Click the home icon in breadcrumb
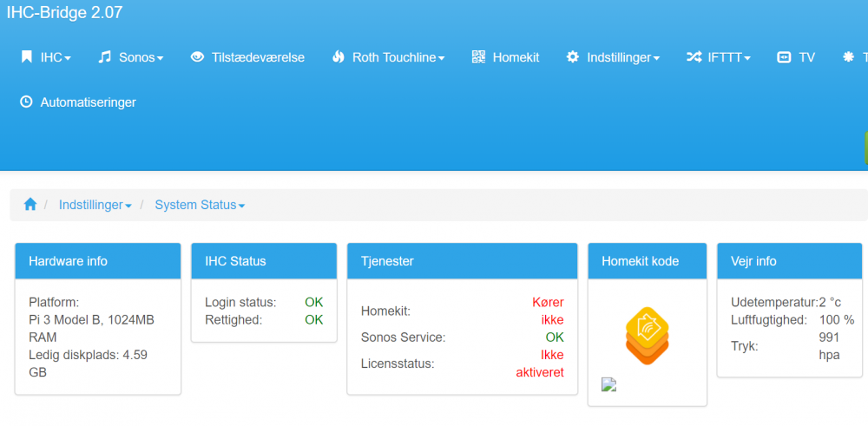Image resolution: width=868 pixels, height=426 pixels. [30, 205]
